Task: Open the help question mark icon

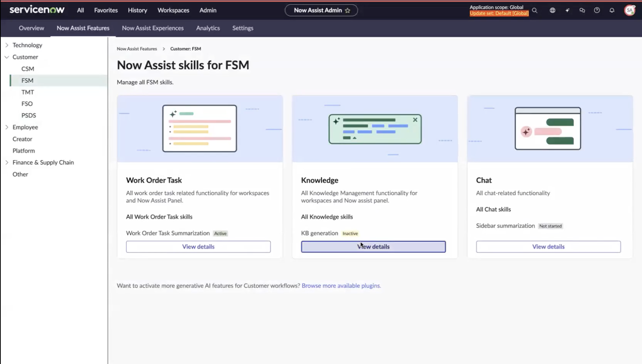Action: coord(597,11)
